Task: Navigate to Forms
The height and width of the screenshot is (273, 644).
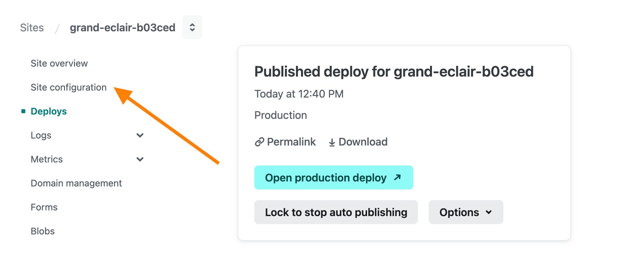Action: (44, 207)
